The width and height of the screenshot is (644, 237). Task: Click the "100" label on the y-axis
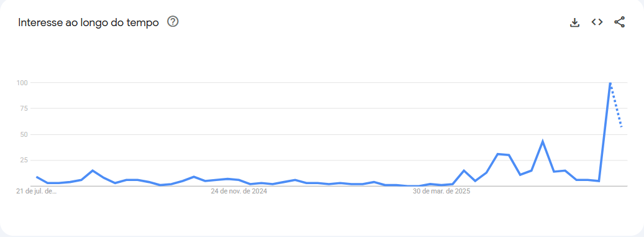(22, 83)
